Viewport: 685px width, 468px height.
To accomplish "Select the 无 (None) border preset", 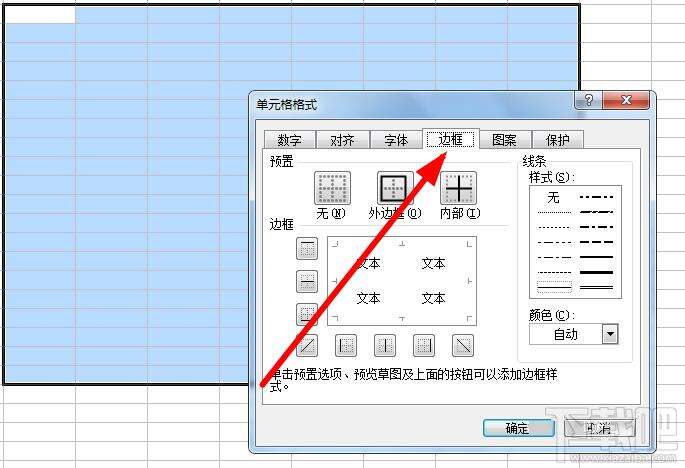I will click(332, 188).
